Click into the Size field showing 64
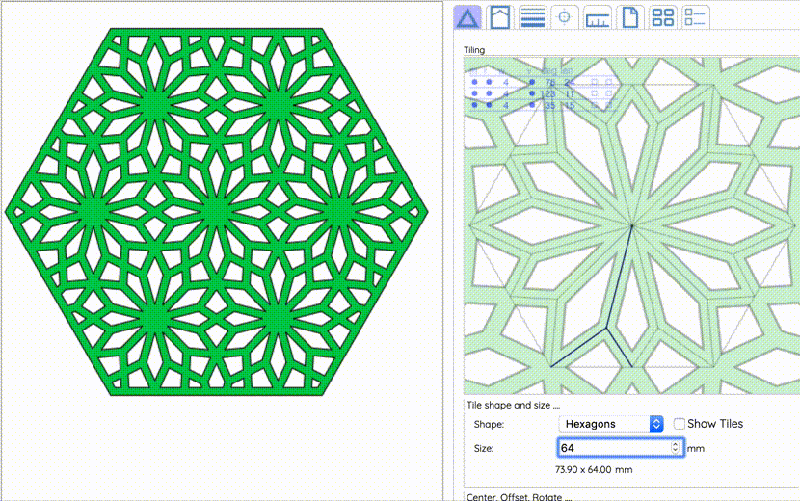800x501 pixels. click(x=615, y=448)
